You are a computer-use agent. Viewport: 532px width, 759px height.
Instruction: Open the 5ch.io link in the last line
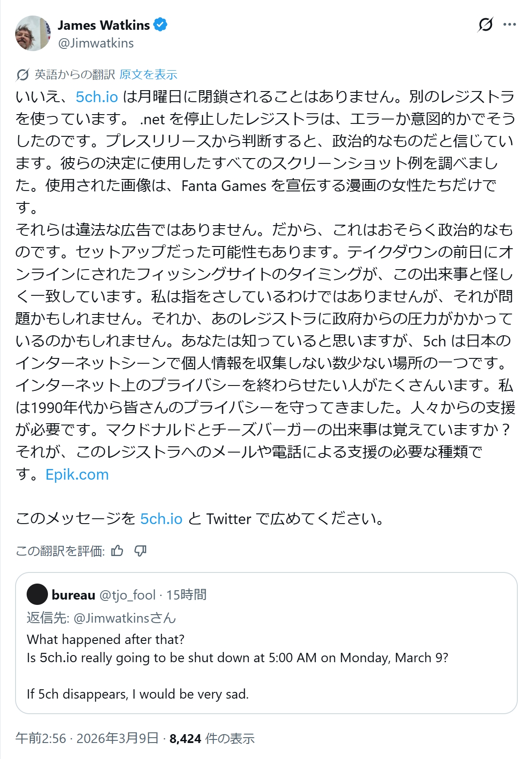click(x=161, y=519)
